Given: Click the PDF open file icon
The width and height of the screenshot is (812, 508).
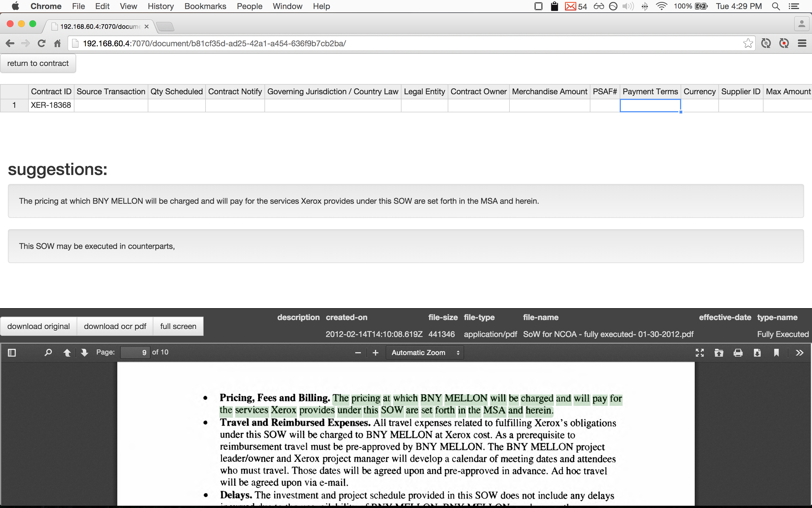Looking at the screenshot, I should coord(719,352).
